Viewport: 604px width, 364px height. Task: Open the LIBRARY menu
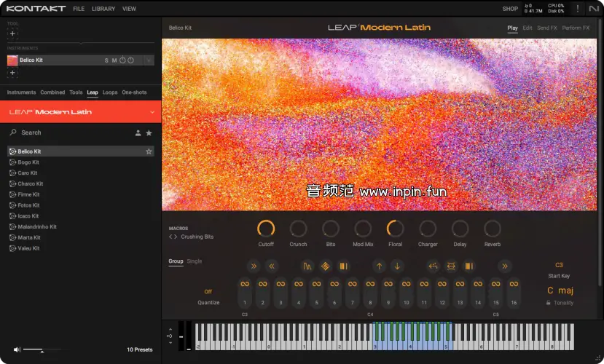(103, 9)
